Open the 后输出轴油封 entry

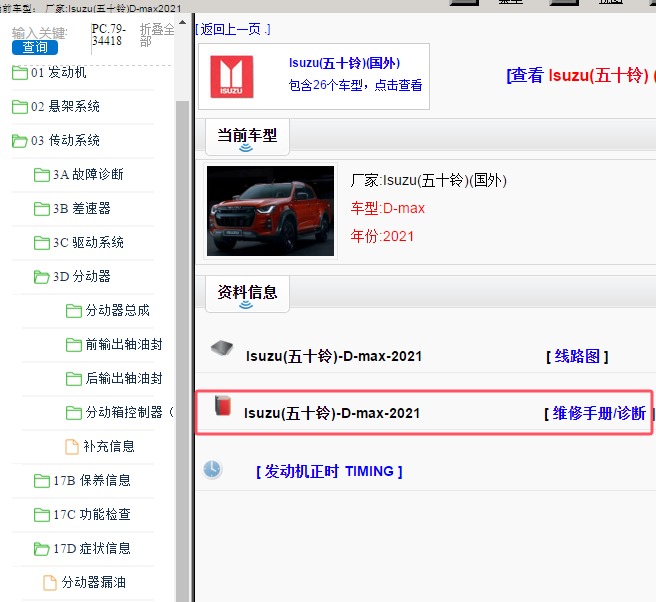tap(124, 378)
